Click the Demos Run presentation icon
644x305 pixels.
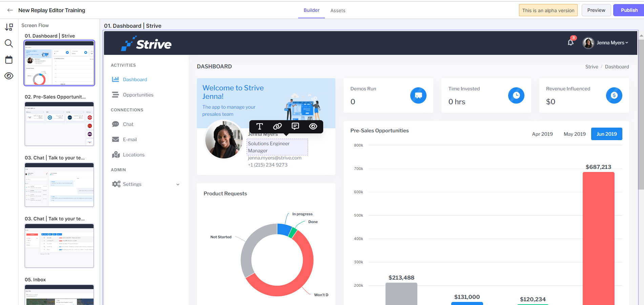point(418,95)
